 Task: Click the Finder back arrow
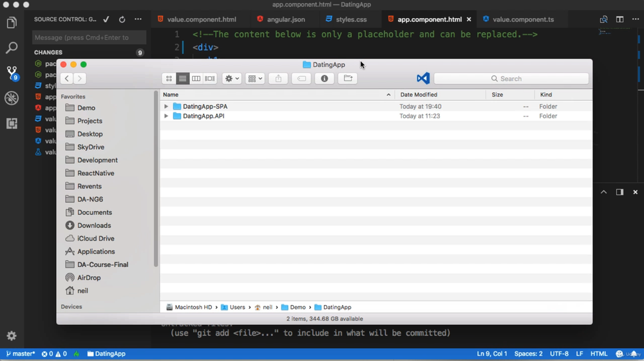coord(66,79)
